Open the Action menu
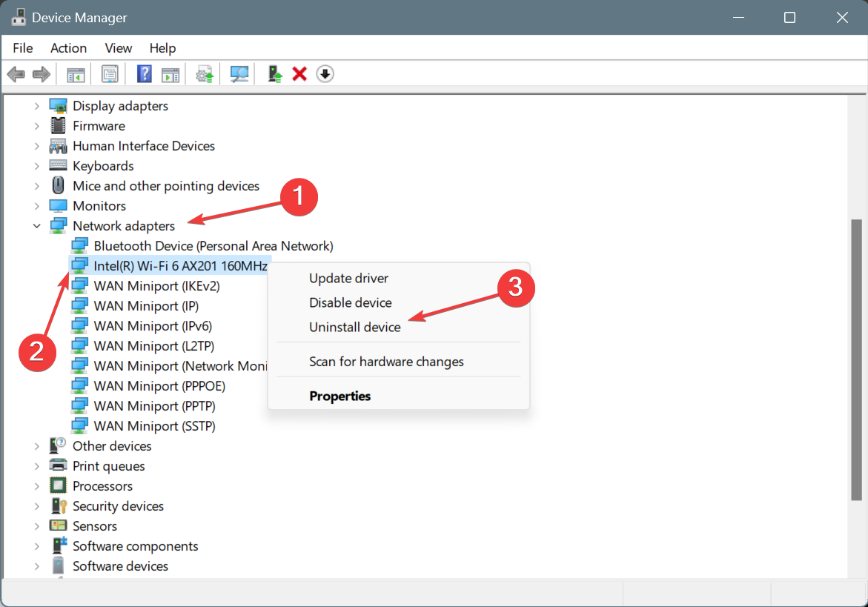 [x=68, y=48]
